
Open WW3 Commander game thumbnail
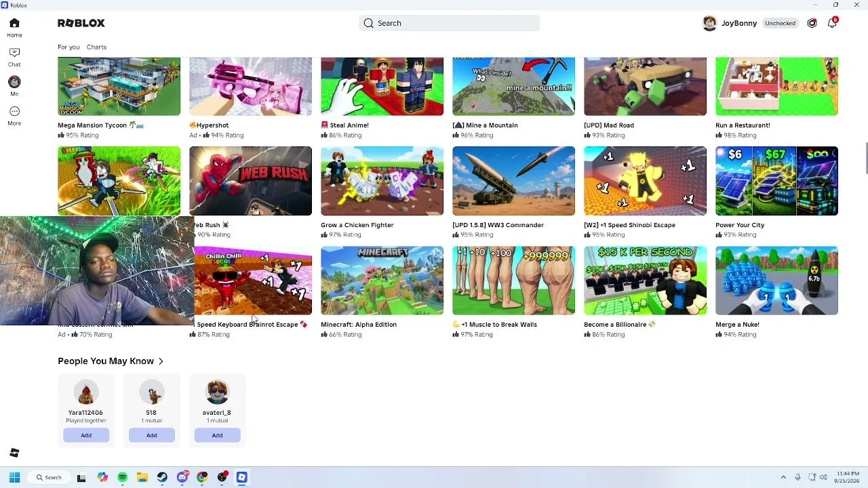pos(514,181)
